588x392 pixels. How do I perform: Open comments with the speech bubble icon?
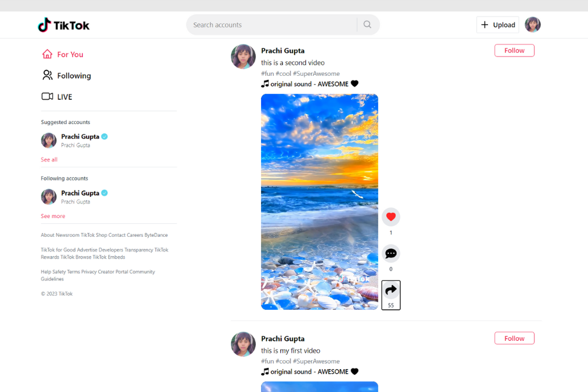[391, 253]
